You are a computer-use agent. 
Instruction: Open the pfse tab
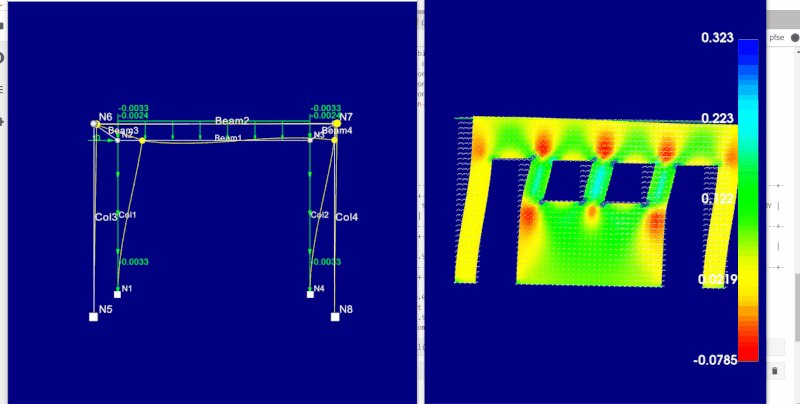pos(776,37)
